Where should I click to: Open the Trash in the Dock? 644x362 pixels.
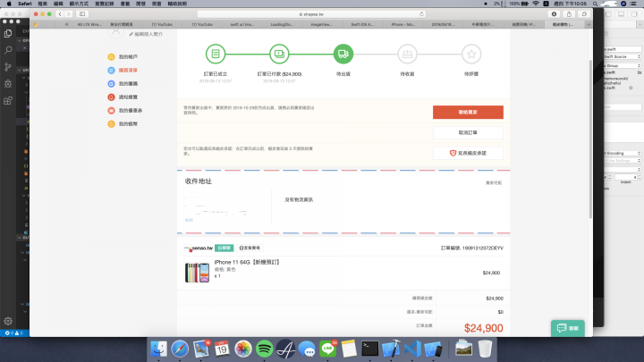pyautogui.click(x=485, y=349)
